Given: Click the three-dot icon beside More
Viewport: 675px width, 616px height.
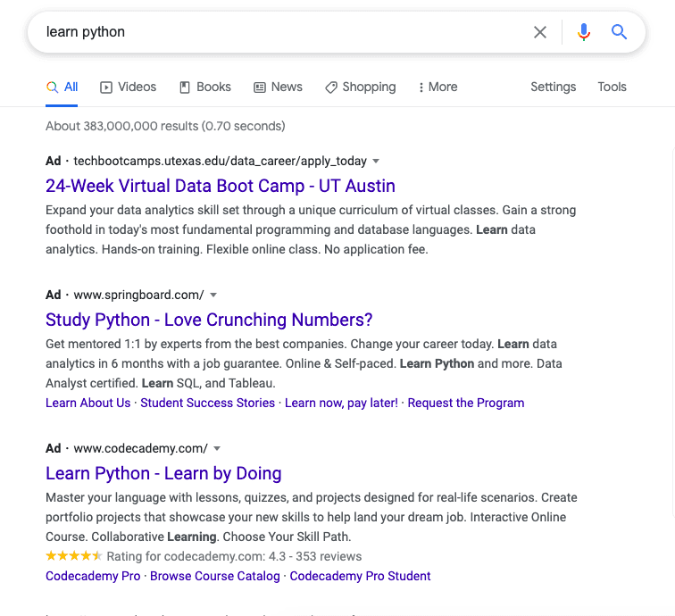Looking at the screenshot, I should tap(421, 87).
